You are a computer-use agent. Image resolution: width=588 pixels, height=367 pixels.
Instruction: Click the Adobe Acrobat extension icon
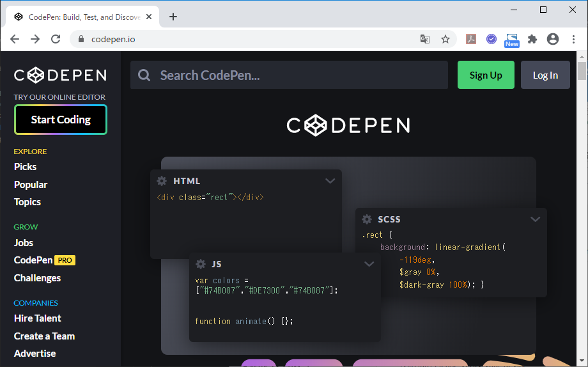coord(471,39)
